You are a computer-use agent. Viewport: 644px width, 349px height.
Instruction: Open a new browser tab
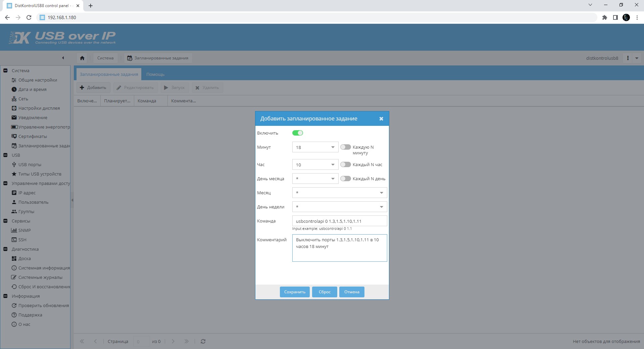[91, 6]
